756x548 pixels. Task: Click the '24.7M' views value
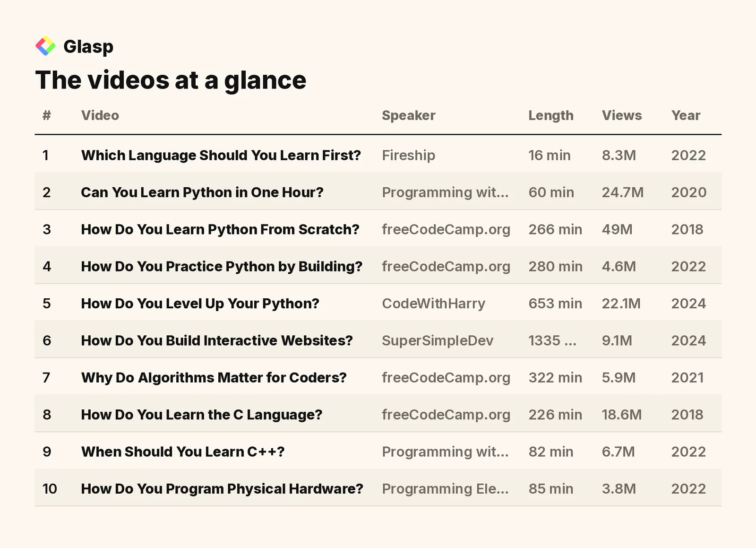coord(623,192)
